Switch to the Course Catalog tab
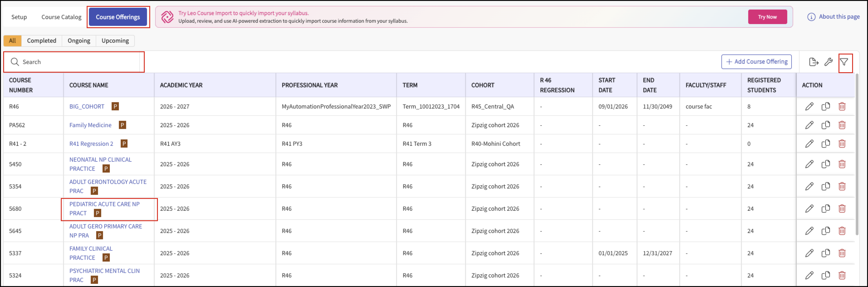Viewport: 868px width, 287px height. pyautogui.click(x=61, y=17)
